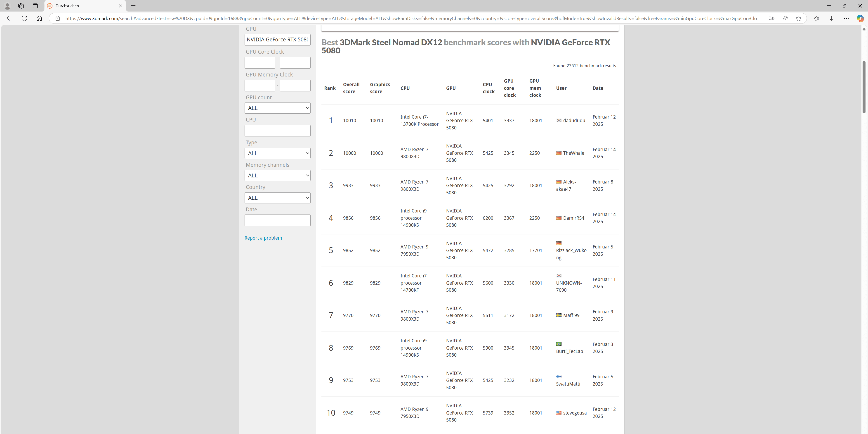
Task: Open user dadududu's result
Action: pyautogui.click(x=574, y=120)
